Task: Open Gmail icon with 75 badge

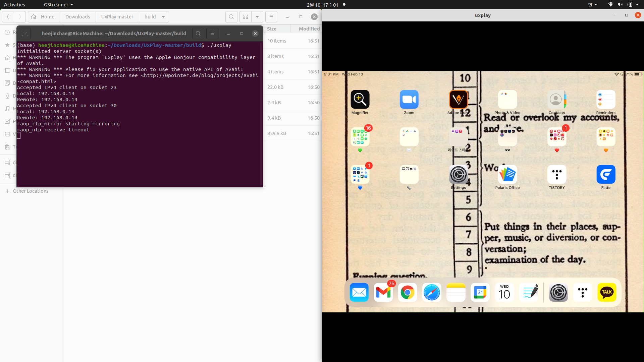Action: pos(383,292)
